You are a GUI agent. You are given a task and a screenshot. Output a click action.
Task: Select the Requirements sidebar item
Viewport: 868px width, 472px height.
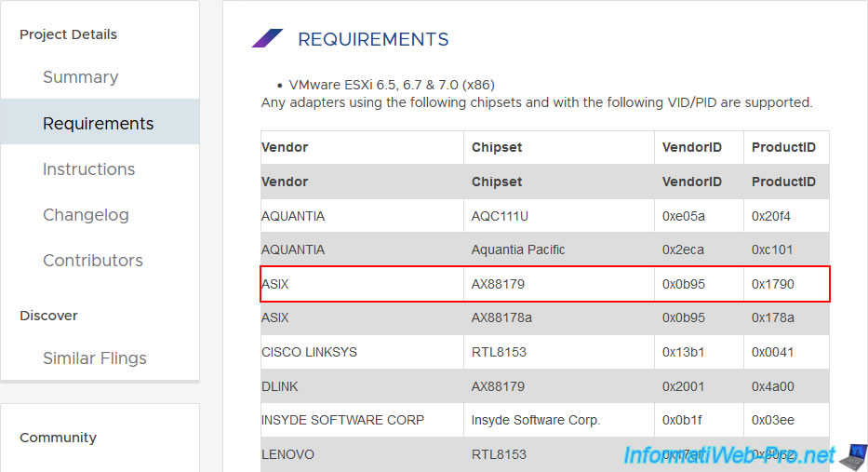pyautogui.click(x=100, y=122)
